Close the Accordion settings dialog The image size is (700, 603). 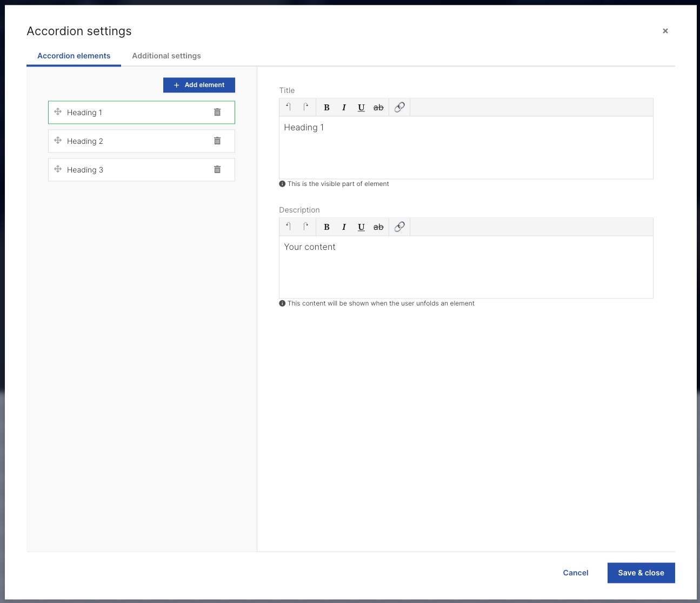665,31
